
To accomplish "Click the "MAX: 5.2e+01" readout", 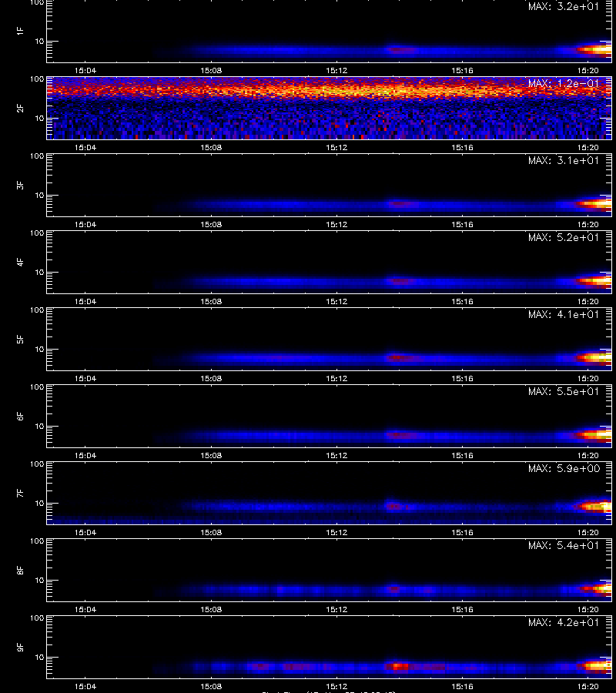I will pyautogui.click(x=564, y=237).
